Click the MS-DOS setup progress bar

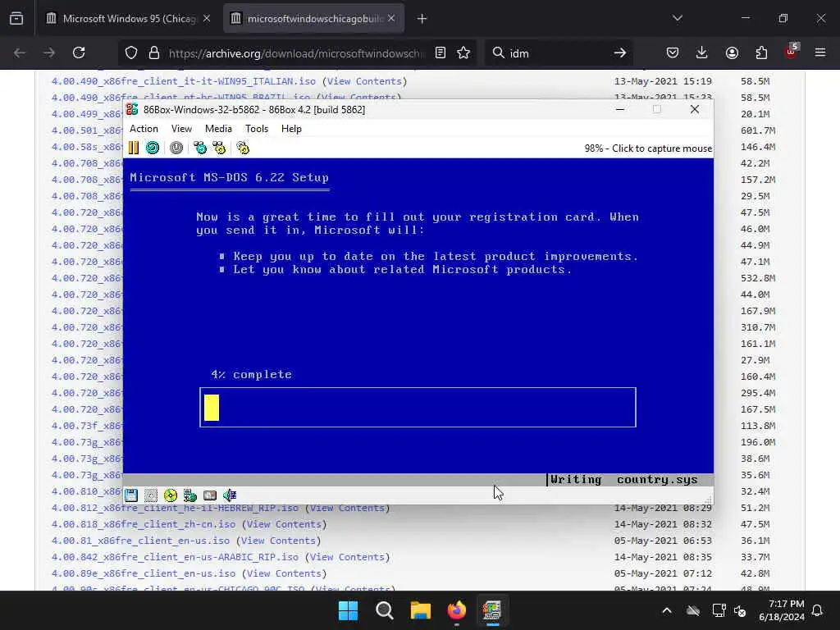418,407
